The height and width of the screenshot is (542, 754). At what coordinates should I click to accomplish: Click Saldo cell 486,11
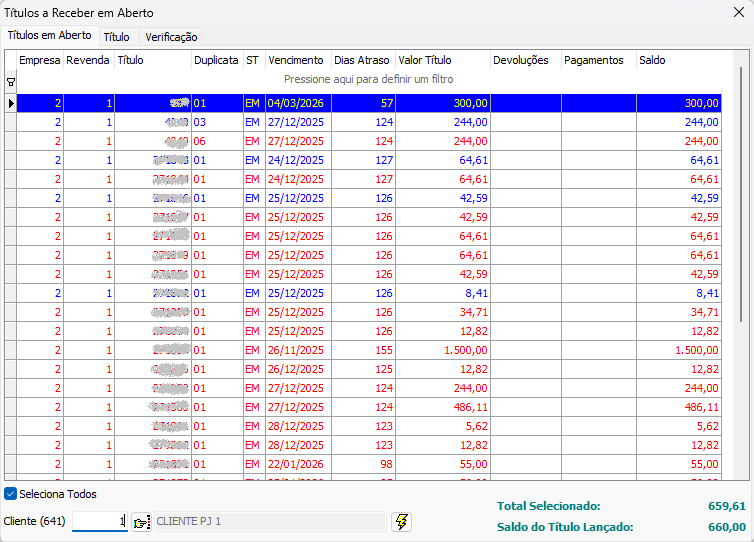point(679,407)
